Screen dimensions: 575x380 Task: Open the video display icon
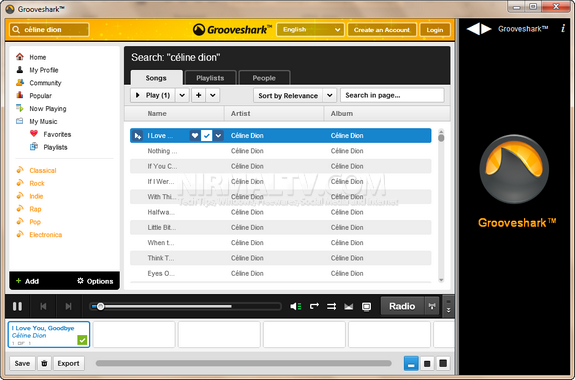point(366,307)
